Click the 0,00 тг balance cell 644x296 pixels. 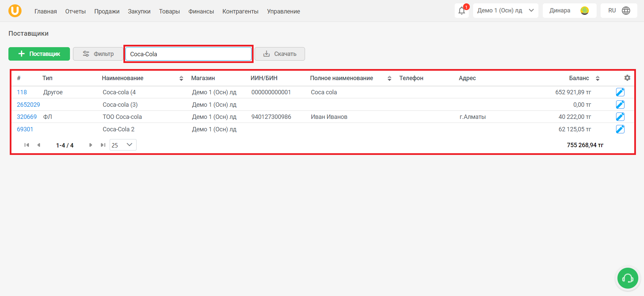pyautogui.click(x=582, y=105)
